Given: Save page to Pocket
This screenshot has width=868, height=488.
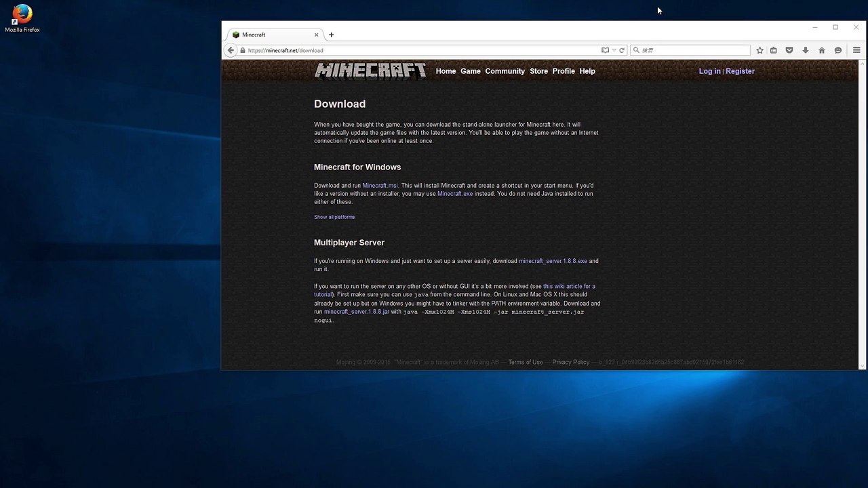Looking at the screenshot, I should click(789, 50).
